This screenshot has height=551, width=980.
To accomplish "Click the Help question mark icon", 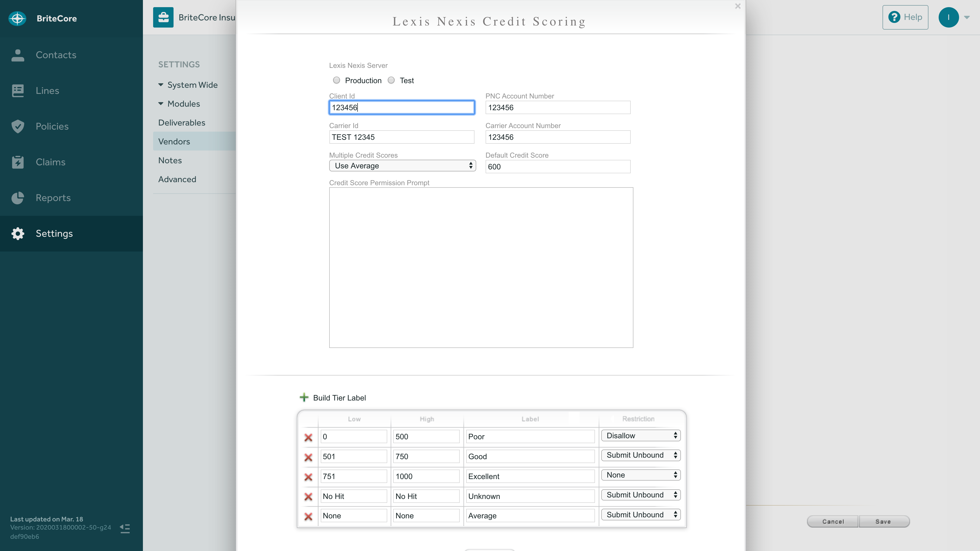I will click(x=894, y=17).
